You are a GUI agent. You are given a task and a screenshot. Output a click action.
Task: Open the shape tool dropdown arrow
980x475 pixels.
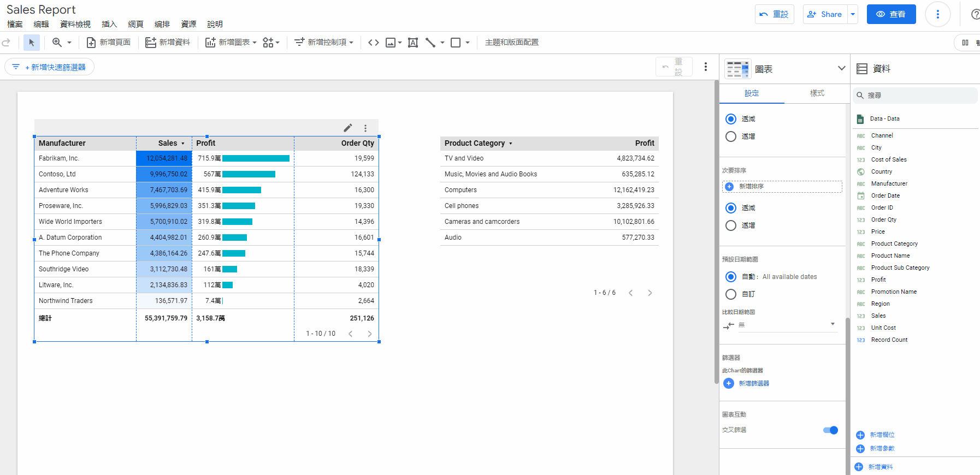[x=468, y=43]
